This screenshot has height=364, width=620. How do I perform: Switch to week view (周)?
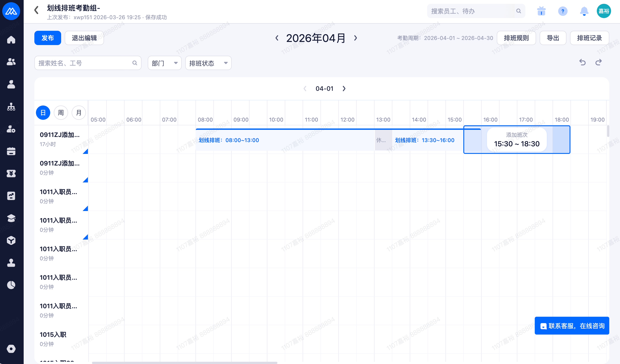61,113
